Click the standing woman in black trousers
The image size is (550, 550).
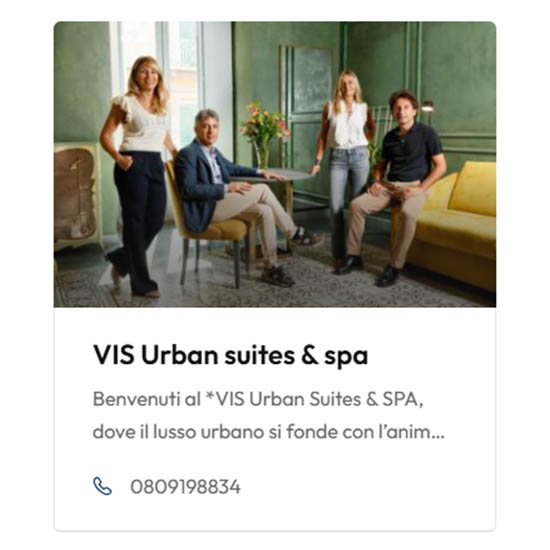click(139, 175)
